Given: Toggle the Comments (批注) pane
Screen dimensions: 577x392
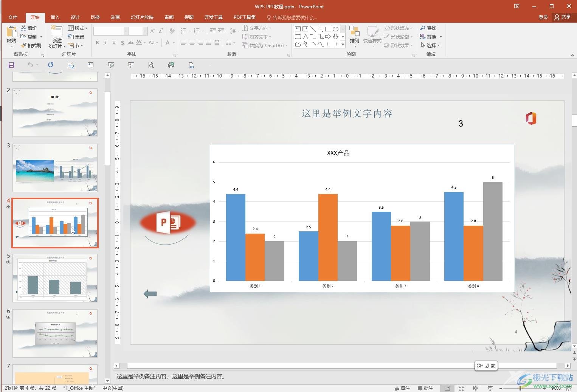Looking at the screenshot, I should point(425,388).
